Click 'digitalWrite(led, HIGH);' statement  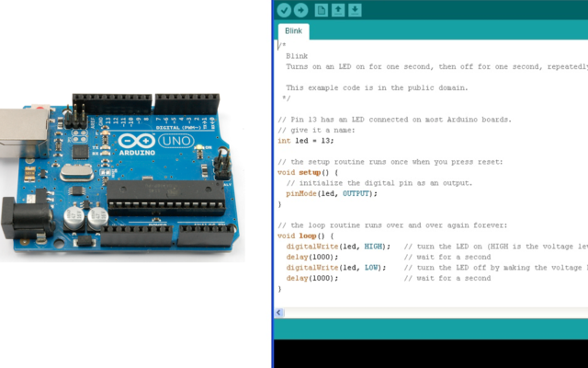tap(338, 247)
